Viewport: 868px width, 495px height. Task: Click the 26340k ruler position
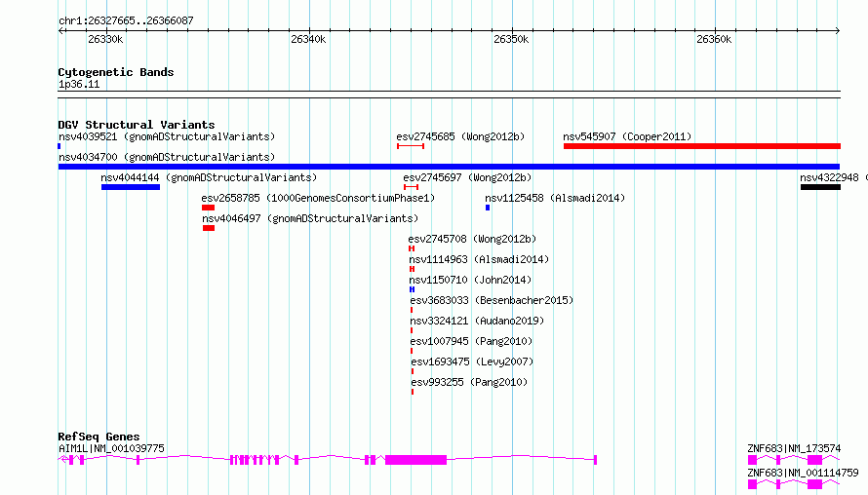pyautogui.click(x=308, y=39)
